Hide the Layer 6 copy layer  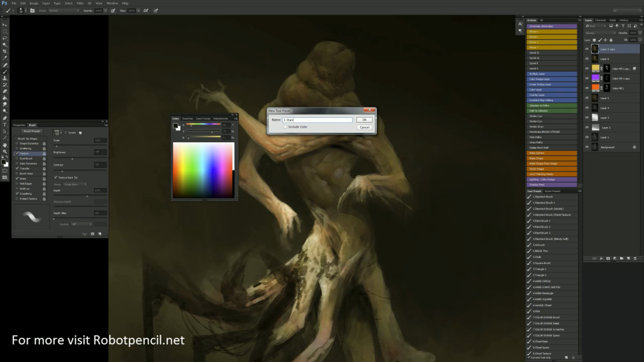(x=587, y=49)
